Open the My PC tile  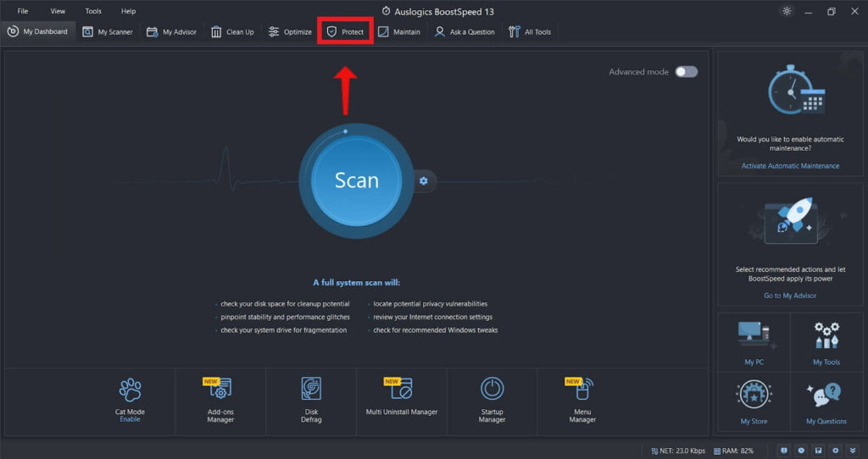coord(754,342)
